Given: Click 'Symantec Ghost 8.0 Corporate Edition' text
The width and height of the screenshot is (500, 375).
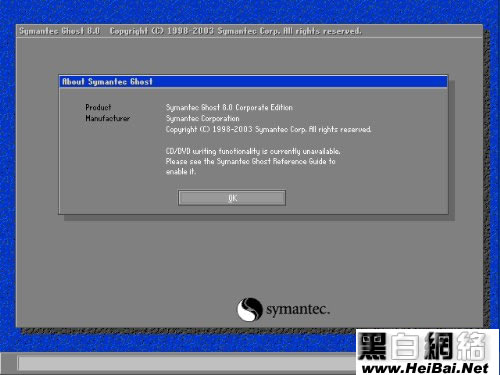Looking at the screenshot, I should coord(229,107).
